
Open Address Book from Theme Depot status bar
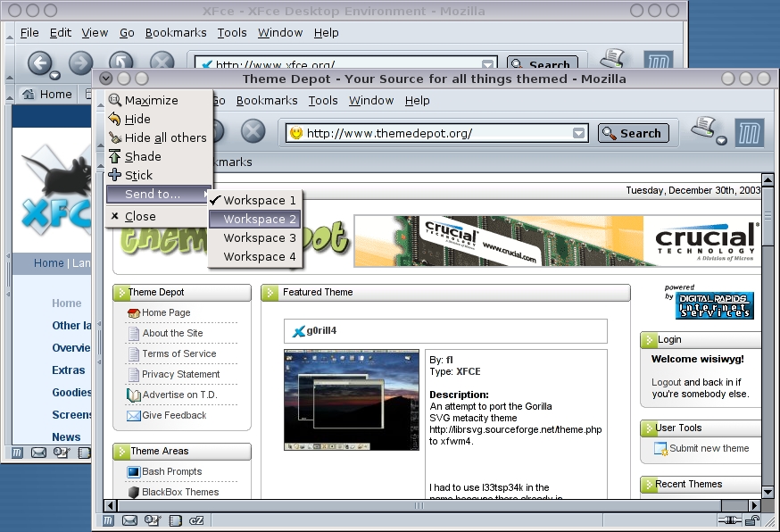(x=176, y=520)
